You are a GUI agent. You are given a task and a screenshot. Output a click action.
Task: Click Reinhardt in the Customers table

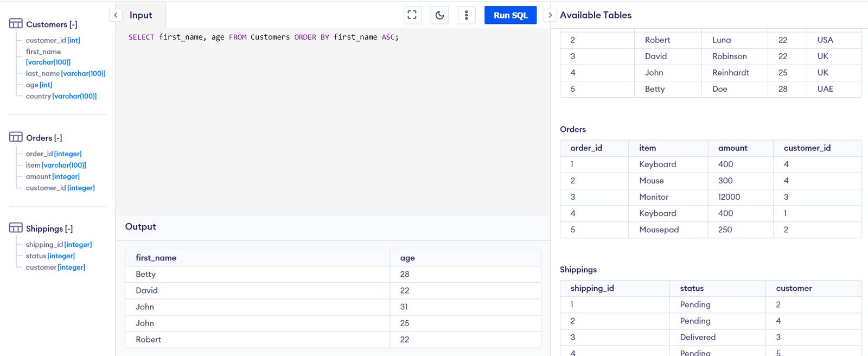[x=731, y=72]
